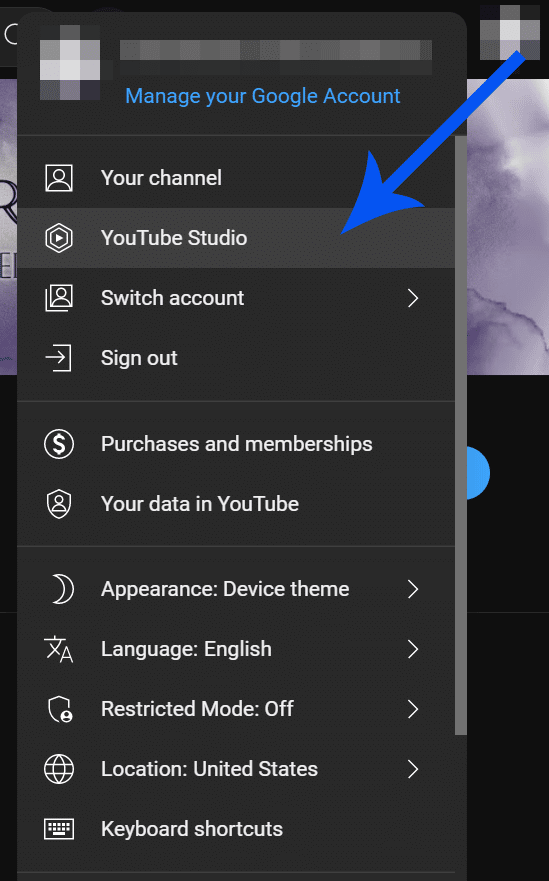Click the Keyboard shortcuts keyboard icon
549x881 pixels.
pos(59,829)
